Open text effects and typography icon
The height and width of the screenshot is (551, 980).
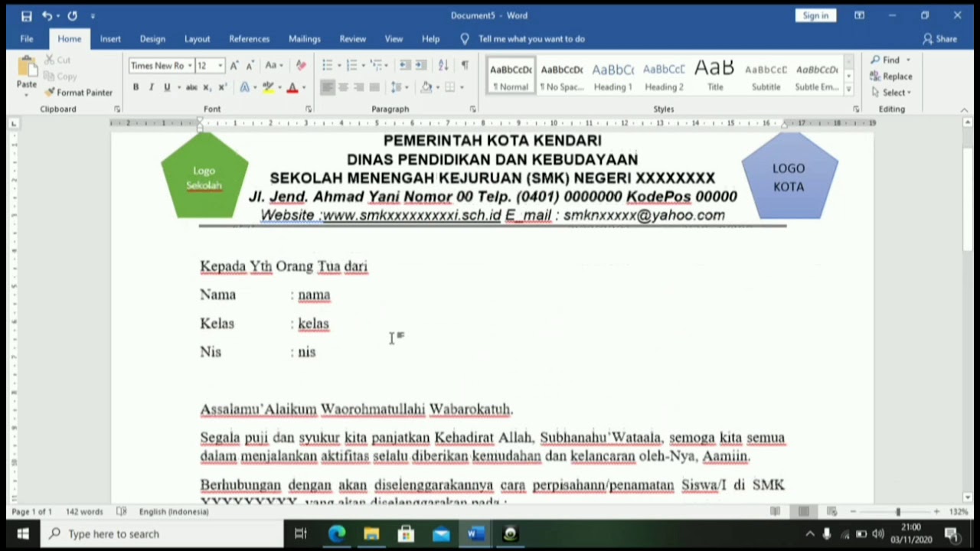click(x=245, y=87)
